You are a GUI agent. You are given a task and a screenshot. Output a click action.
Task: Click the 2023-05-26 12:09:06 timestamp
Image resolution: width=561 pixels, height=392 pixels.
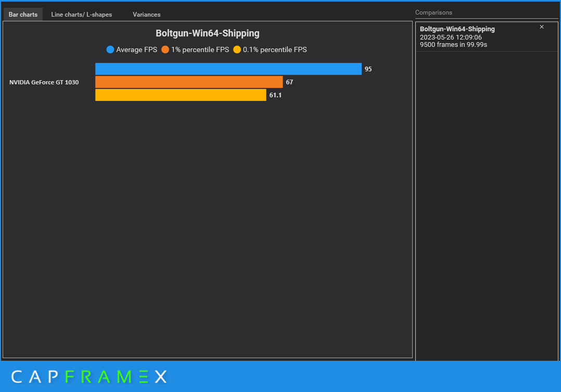point(451,37)
